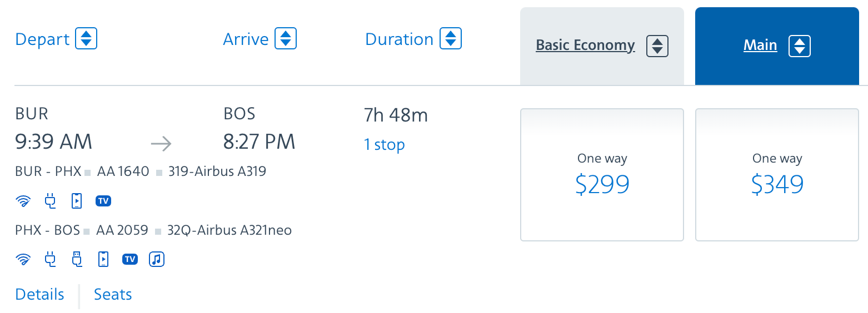Open the Seats link
The image size is (868, 313).
[x=113, y=294]
